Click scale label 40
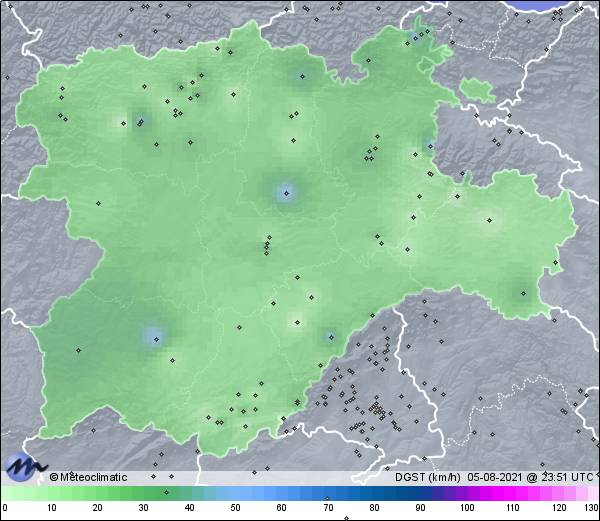Image resolution: width=600 pixels, height=521 pixels. point(190,508)
